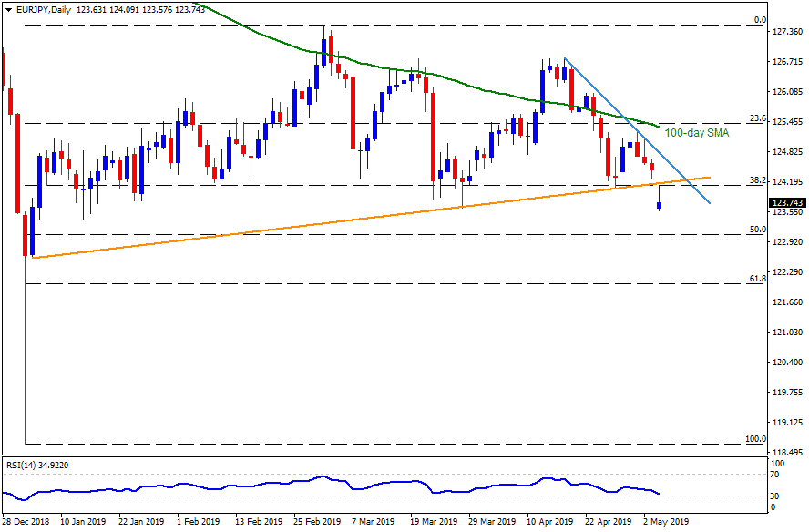The image size is (809, 532).
Task: Click the RSI 70 level axis label
Action: [774, 474]
